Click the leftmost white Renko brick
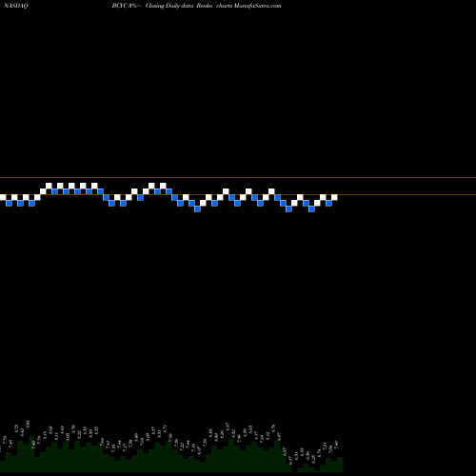 click(3, 197)
